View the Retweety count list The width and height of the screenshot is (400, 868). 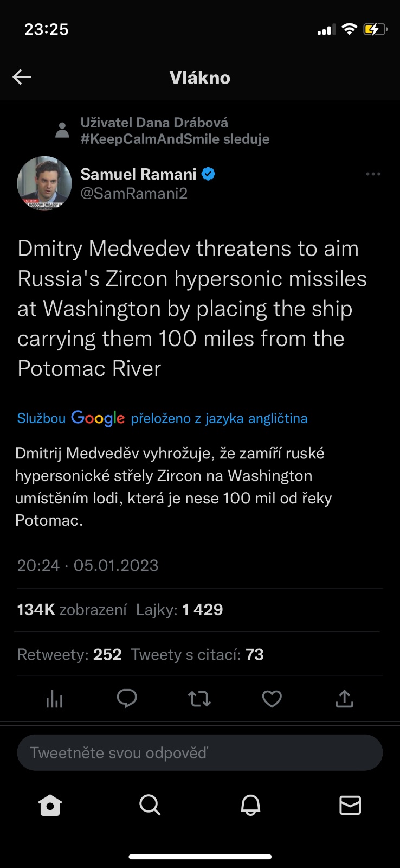pos(69,654)
